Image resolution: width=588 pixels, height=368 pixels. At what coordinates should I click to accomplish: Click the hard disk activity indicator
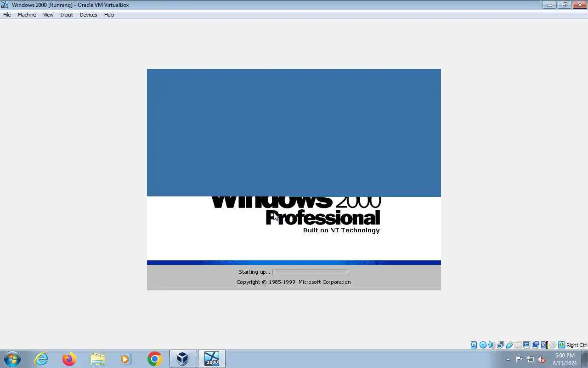(474, 345)
